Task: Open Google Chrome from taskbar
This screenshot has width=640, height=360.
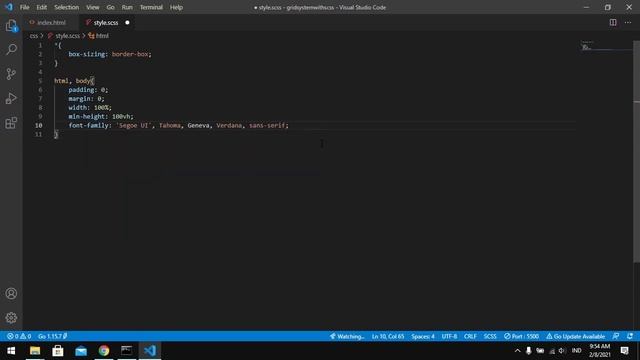Action: pos(104,351)
